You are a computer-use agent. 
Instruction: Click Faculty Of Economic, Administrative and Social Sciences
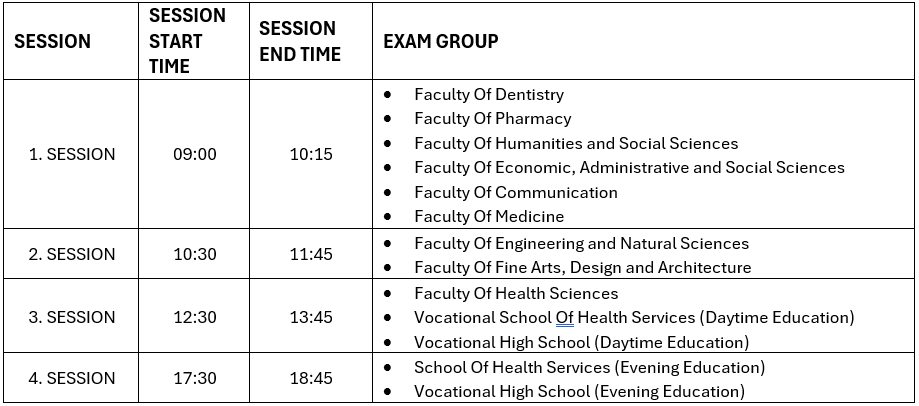point(629,168)
